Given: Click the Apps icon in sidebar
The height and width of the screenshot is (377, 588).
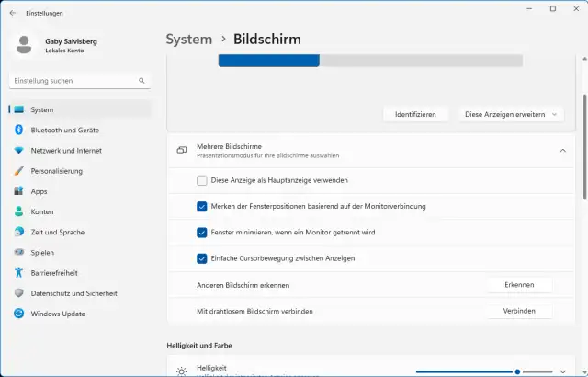Looking at the screenshot, I should coord(18,191).
